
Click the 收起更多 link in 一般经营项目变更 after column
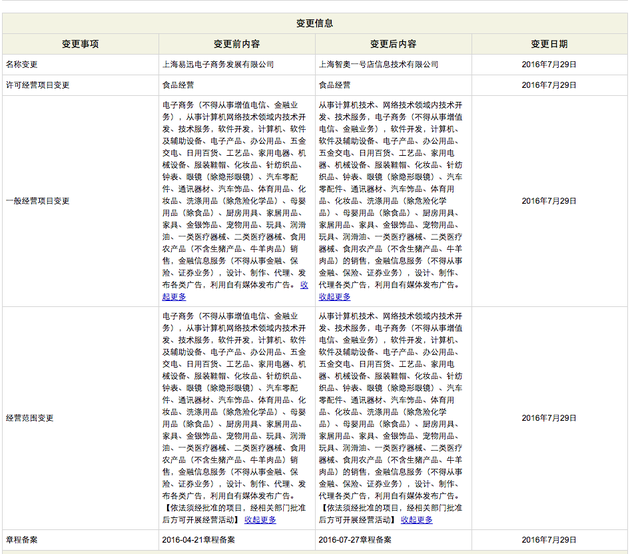(335, 297)
